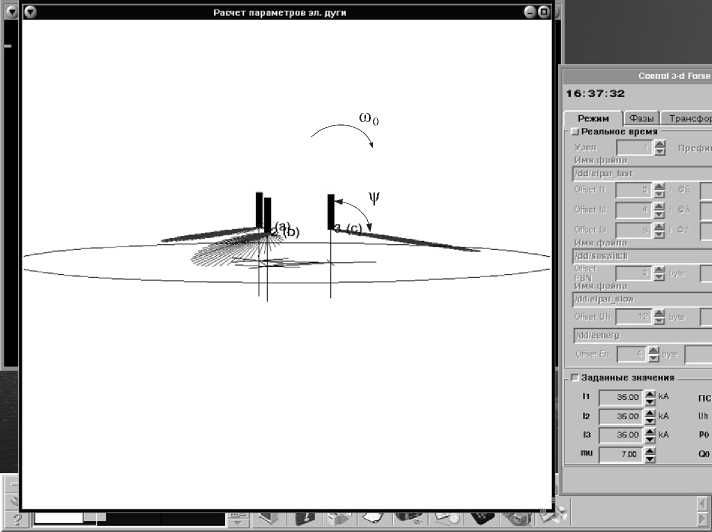
Task: Click the mu input field showing 7.00
Action: (x=621, y=454)
